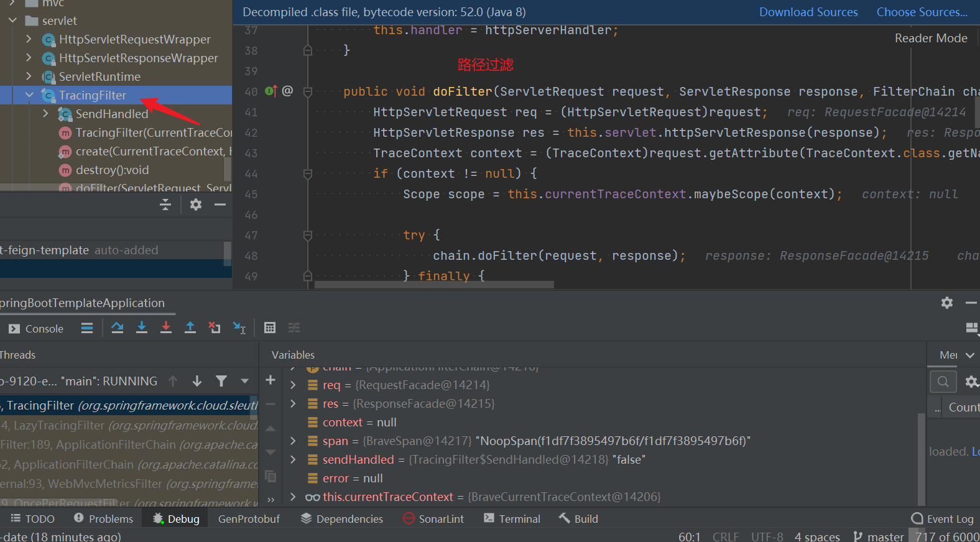Open GenProtobuf tool window

[x=249, y=519]
